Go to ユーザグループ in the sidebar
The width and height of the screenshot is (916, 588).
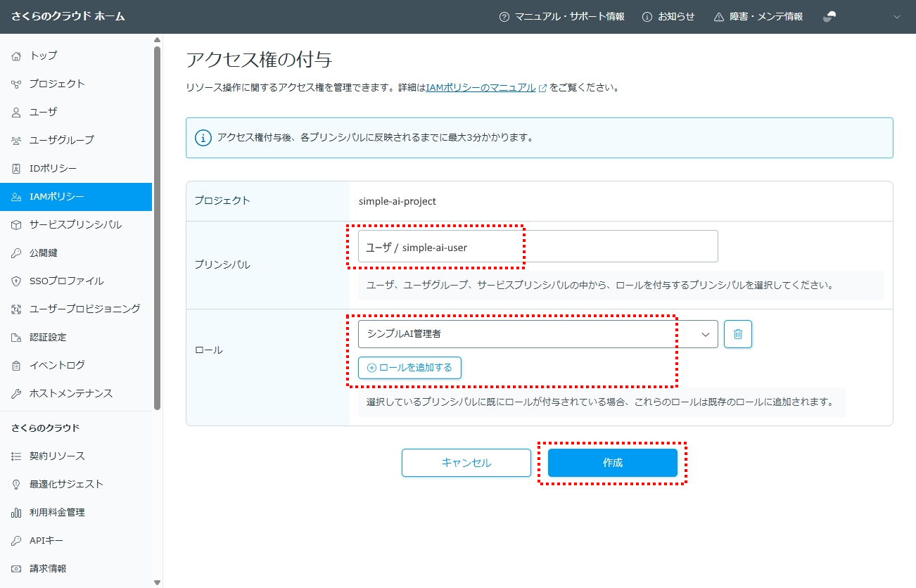(x=61, y=140)
